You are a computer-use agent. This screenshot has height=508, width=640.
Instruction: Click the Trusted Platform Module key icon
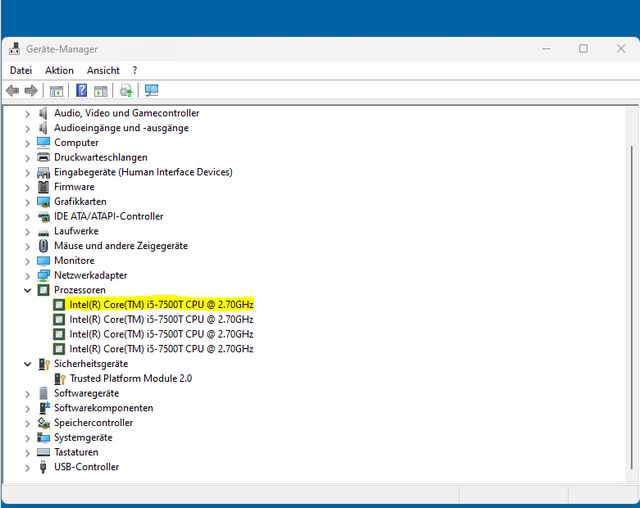[60, 379]
